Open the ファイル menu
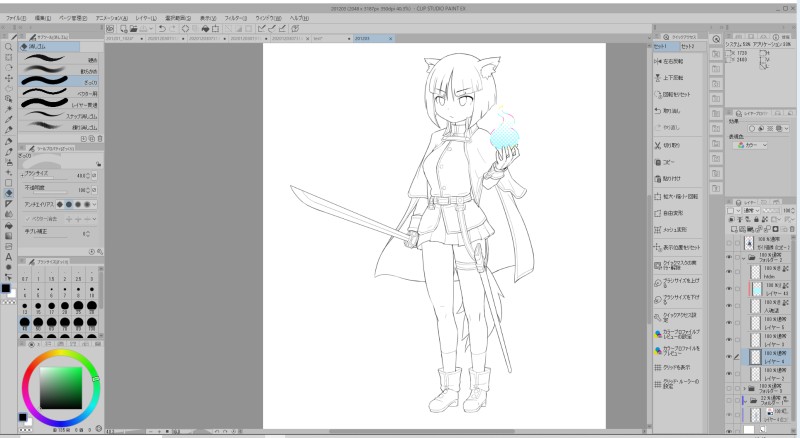This screenshot has height=438, width=800. point(16,18)
